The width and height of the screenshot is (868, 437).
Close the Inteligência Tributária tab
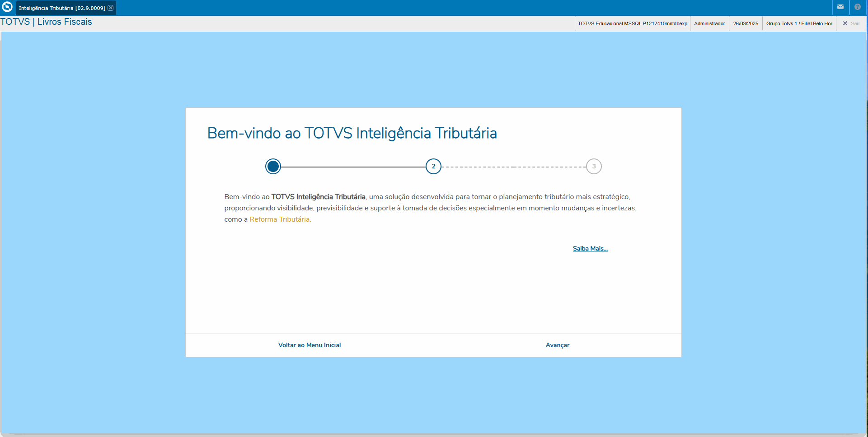point(111,8)
